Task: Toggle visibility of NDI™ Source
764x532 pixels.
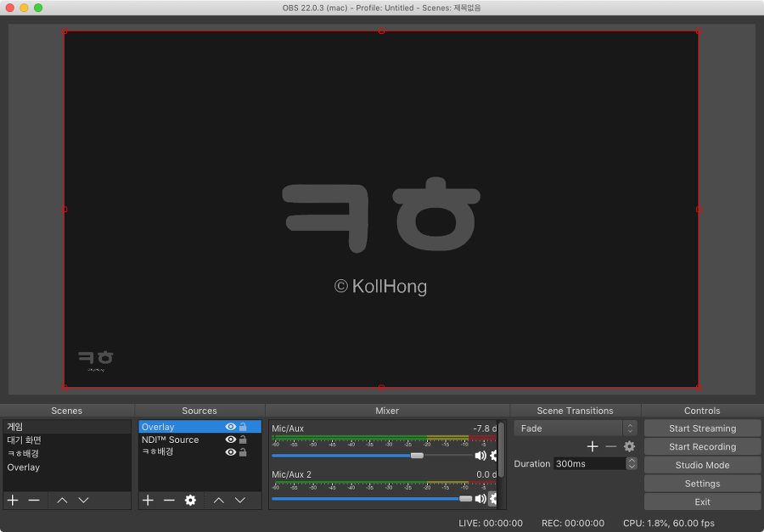Action: [x=230, y=440]
